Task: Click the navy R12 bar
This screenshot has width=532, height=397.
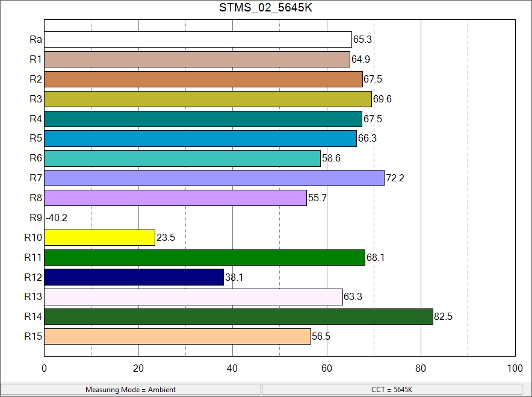Action: coord(134,277)
